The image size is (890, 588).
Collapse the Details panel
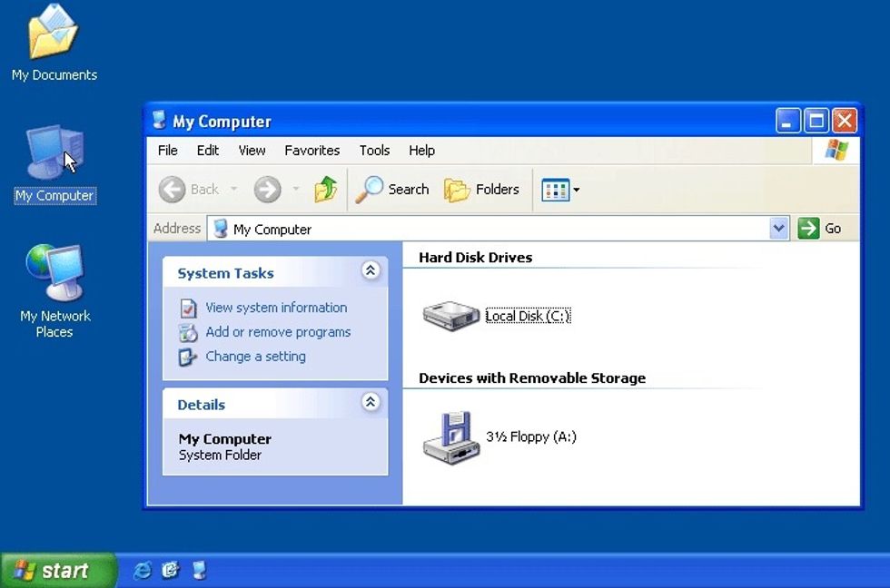click(x=371, y=402)
